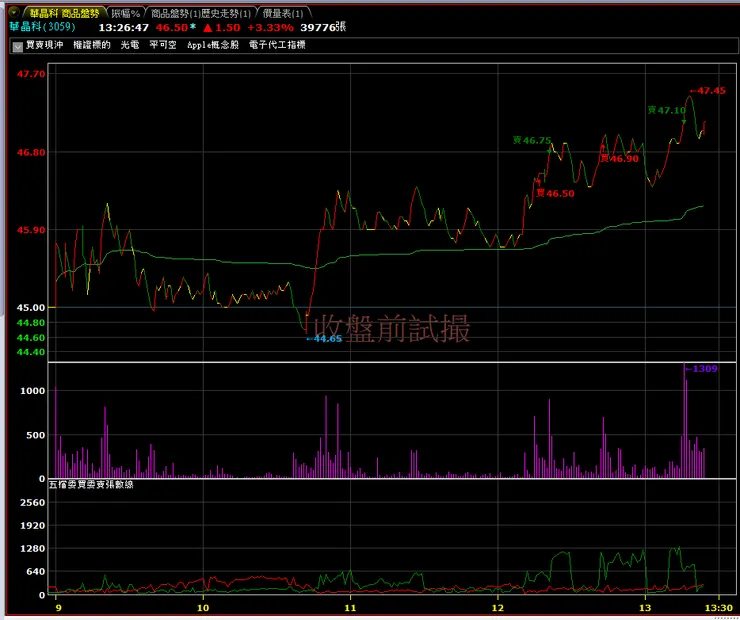Click the 11 hour label on time axis

[350, 607]
